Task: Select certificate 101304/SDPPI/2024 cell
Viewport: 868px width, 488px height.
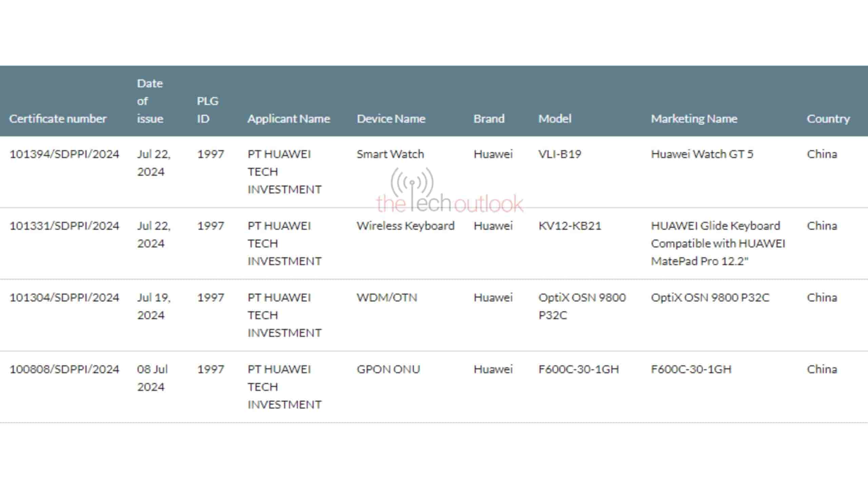Action: click(64, 298)
